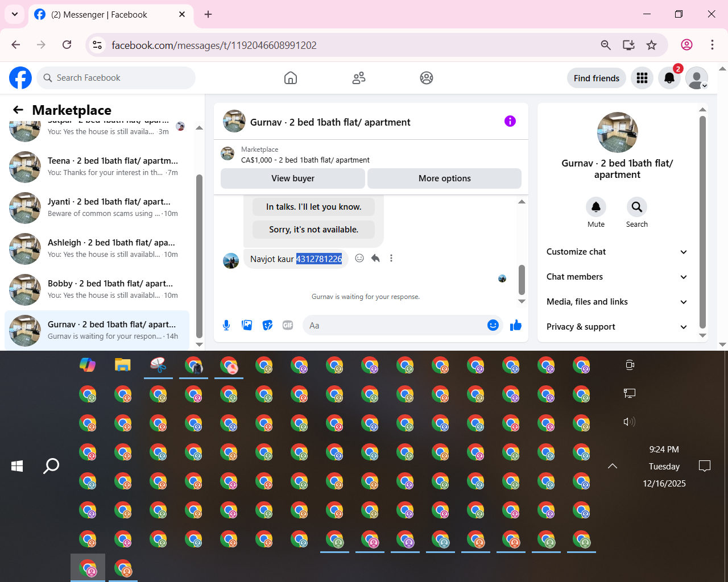
Task: Open File Explorer from the taskbar
Action: point(123,365)
